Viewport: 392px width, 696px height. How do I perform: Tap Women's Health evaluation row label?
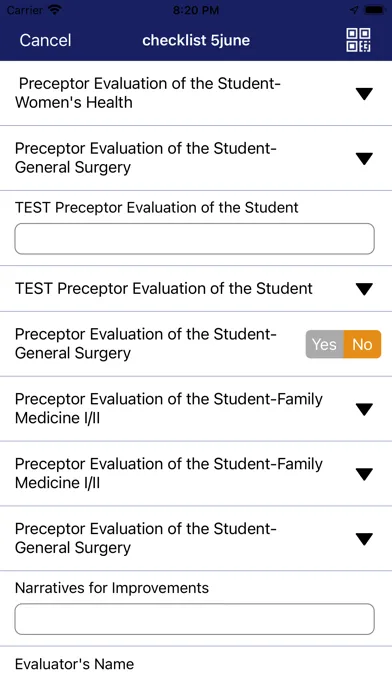pos(148,93)
